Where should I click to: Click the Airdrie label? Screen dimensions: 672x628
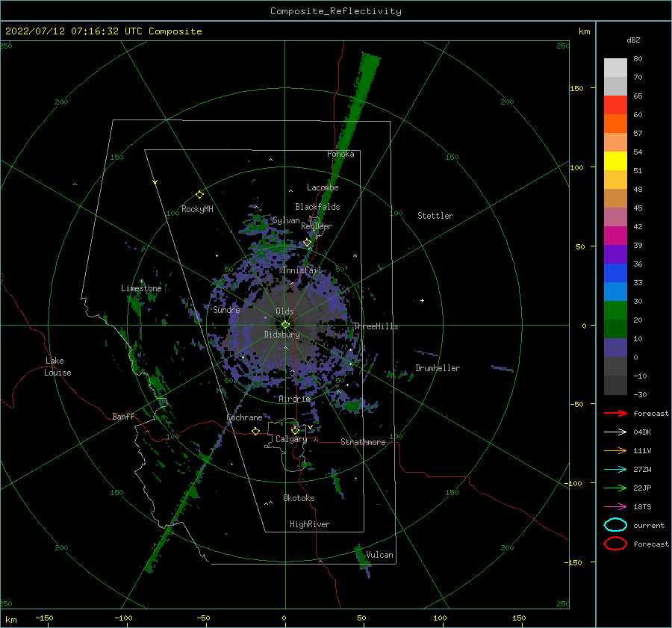pos(294,399)
